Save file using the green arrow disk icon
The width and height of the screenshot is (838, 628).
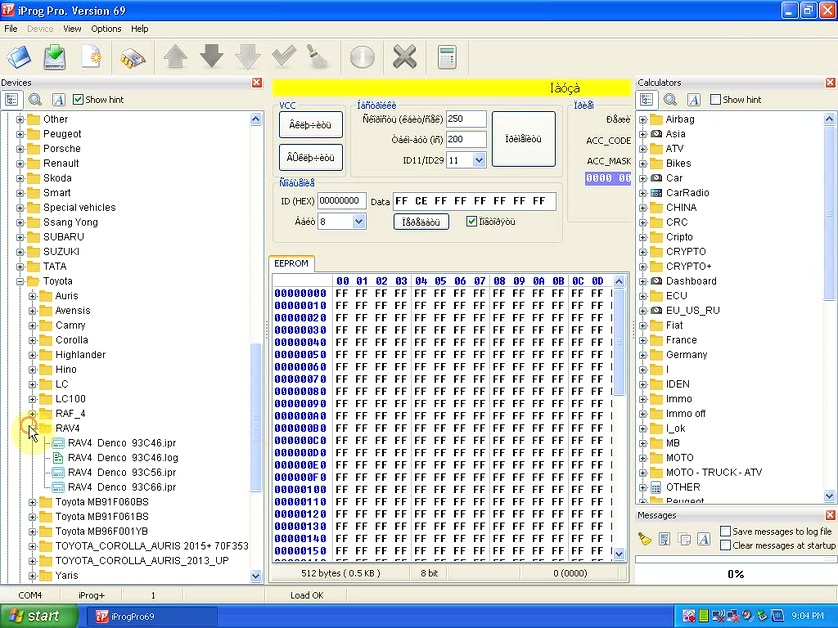(x=55, y=57)
